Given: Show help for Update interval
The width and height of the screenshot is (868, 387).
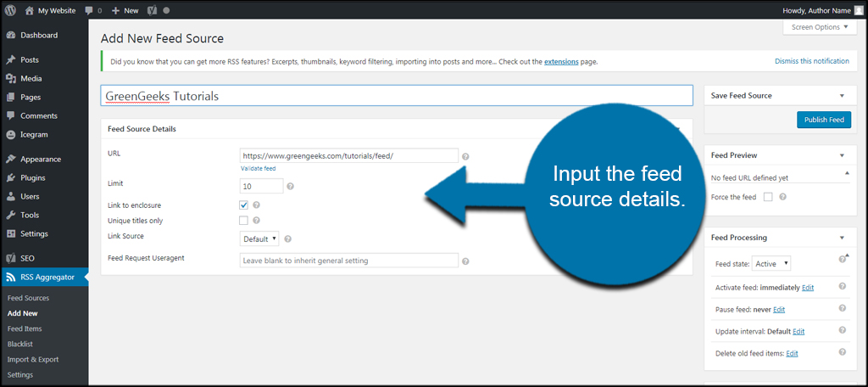Looking at the screenshot, I should (842, 330).
